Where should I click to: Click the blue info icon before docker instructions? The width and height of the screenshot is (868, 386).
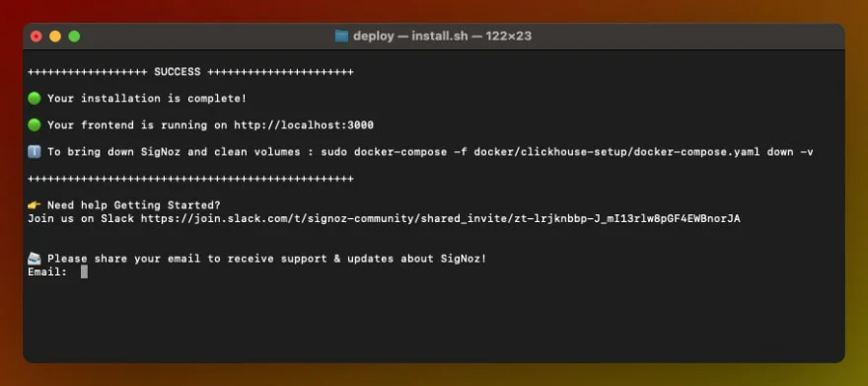pos(35,152)
